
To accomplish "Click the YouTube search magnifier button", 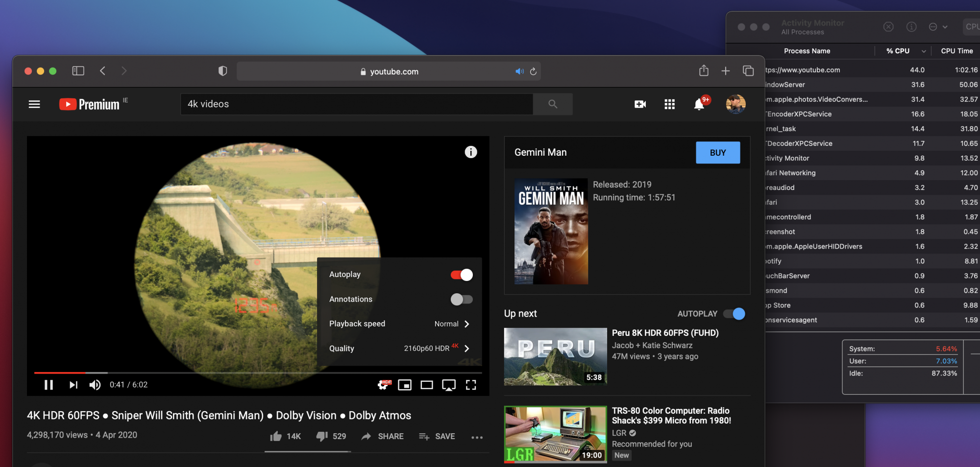I will pyautogui.click(x=553, y=104).
